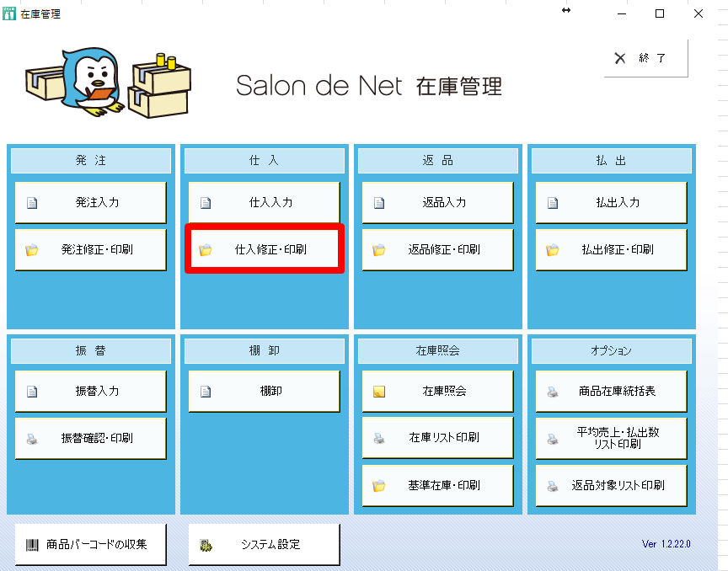Click the gear icon beside システム設定

tap(206, 546)
